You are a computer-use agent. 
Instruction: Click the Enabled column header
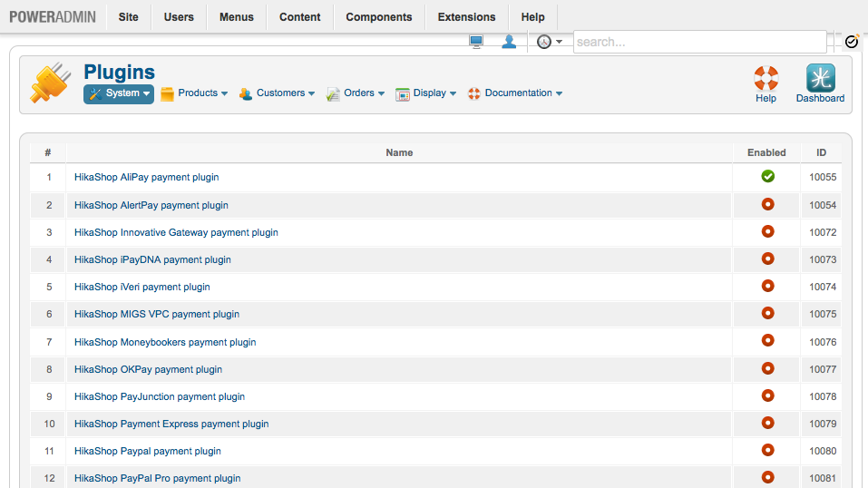pyautogui.click(x=766, y=152)
